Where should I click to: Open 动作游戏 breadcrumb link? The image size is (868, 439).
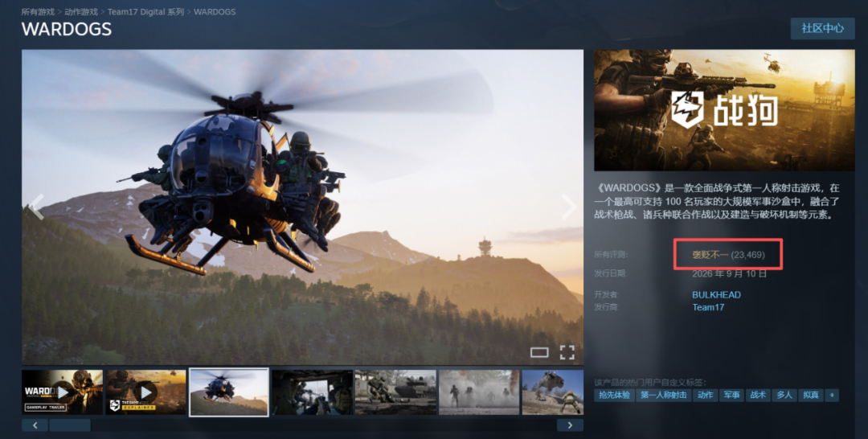tap(81, 11)
